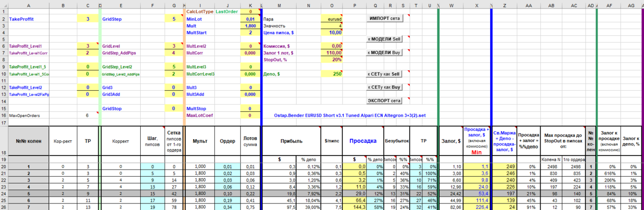This screenshot has height=210, width=644.
Task: Click the Мульт table header
Action: 200,141
